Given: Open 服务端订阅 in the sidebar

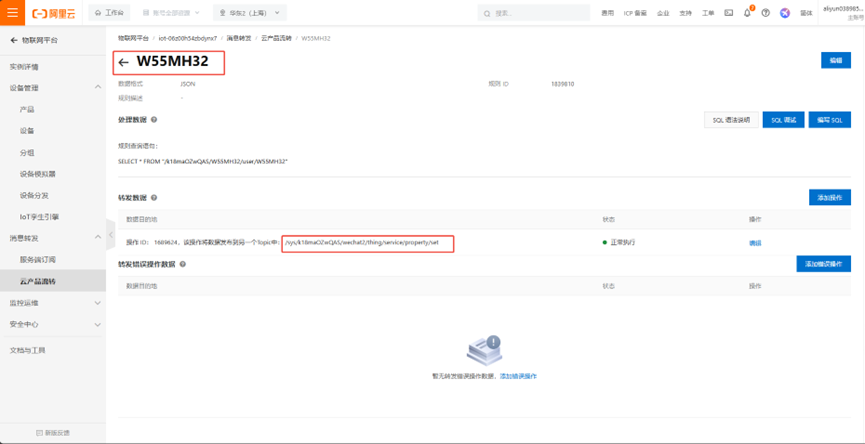Looking at the screenshot, I should (x=38, y=260).
